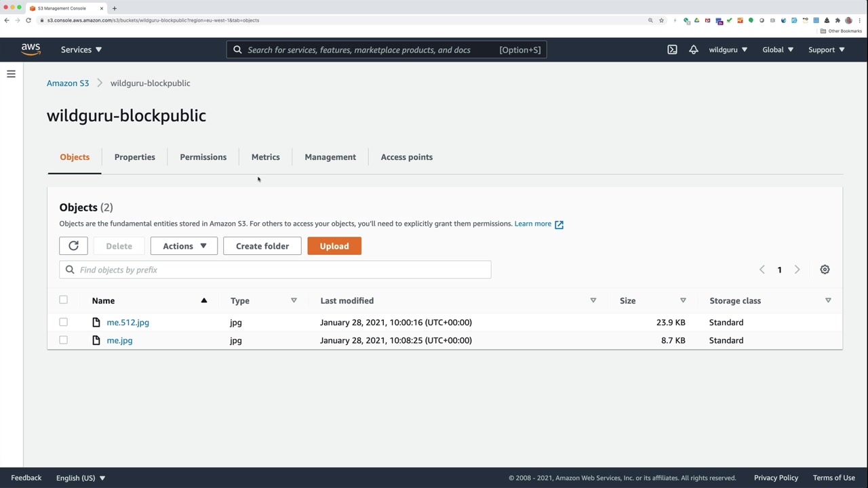Open the wildguru account menu
The height and width of the screenshot is (488, 868).
[728, 49]
